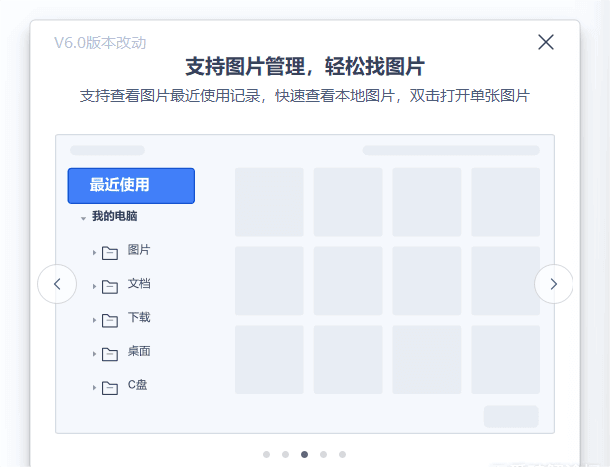Click the 我的电脑 tree heading text
This screenshot has height=467, width=610.
click(x=114, y=216)
